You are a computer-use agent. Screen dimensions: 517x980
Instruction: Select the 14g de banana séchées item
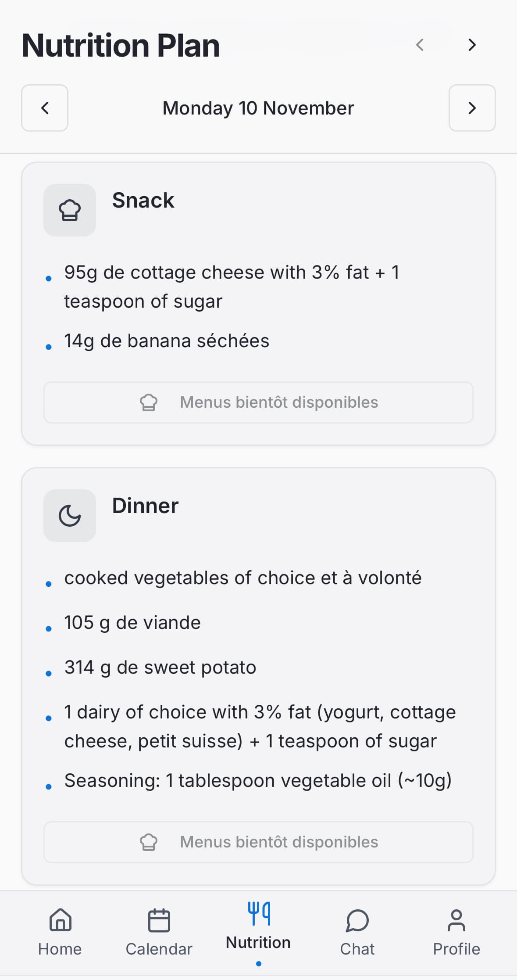coord(167,341)
